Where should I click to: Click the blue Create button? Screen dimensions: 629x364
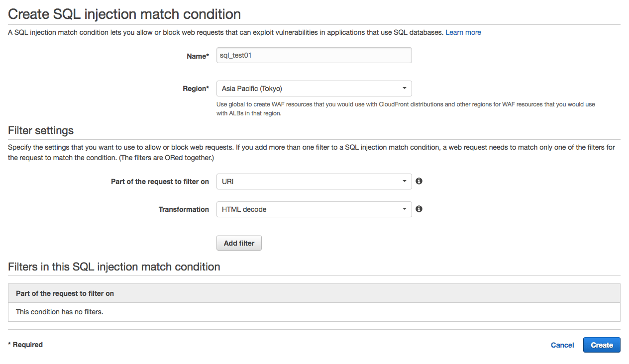coord(602,345)
